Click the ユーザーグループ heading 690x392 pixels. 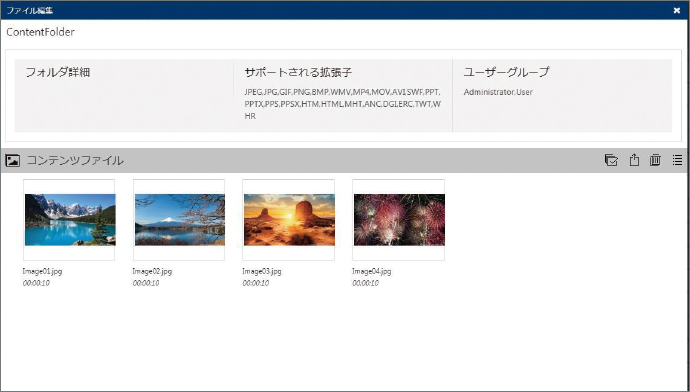(x=506, y=72)
